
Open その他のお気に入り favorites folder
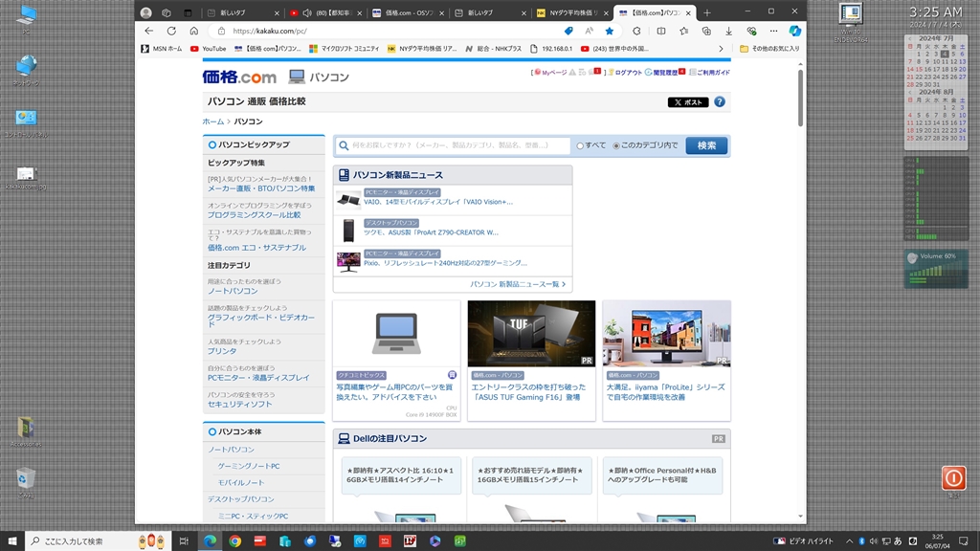click(x=769, y=48)
